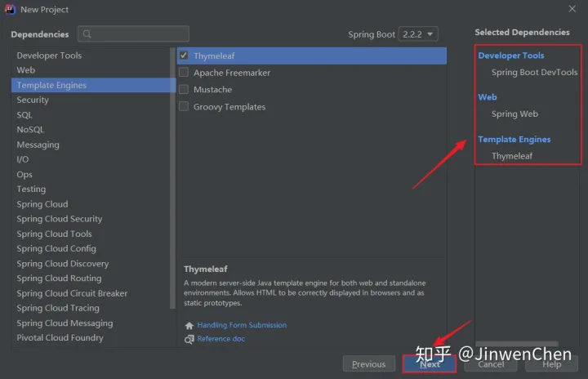Focus the Dependencies search field
The width and height of the screenshot is (588, 379).
[133, 34]
